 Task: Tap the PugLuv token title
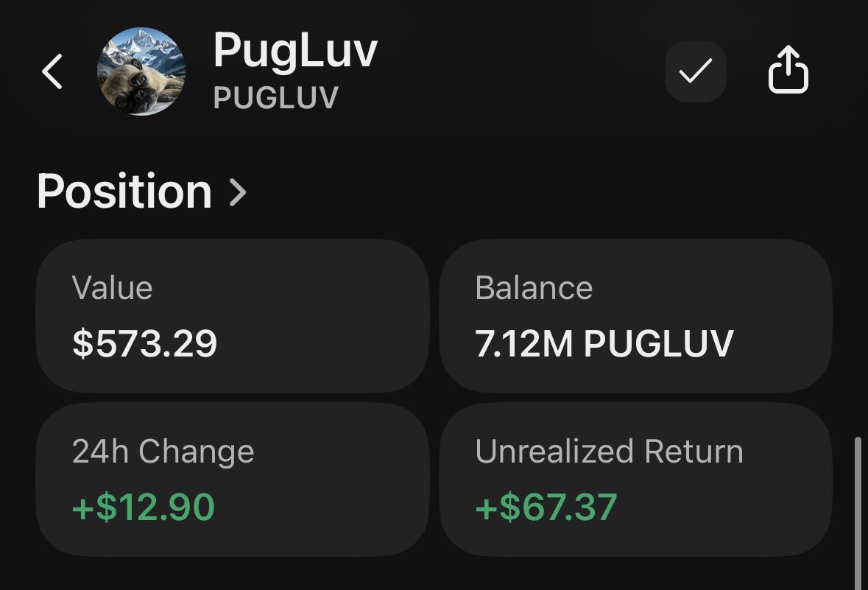point(294,52)
